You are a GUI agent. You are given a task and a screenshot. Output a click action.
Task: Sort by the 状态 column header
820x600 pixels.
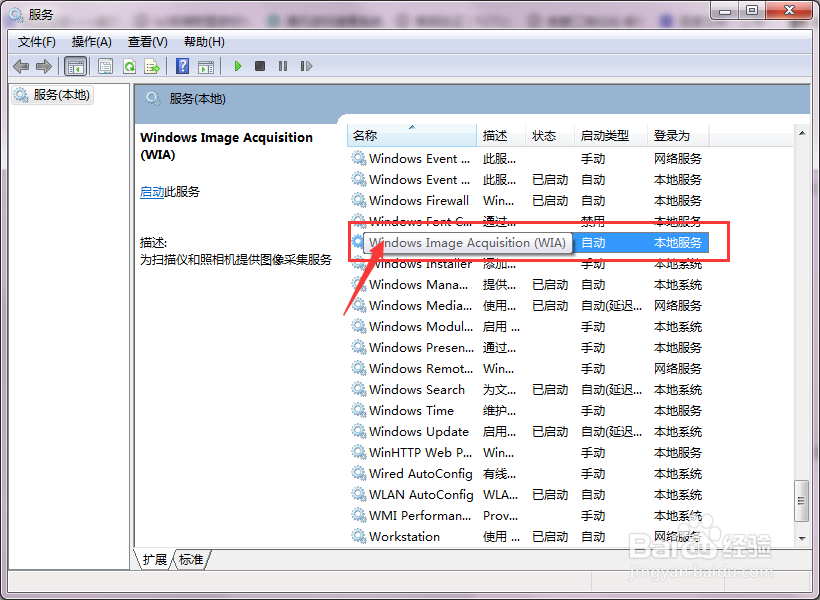point(550,135)
